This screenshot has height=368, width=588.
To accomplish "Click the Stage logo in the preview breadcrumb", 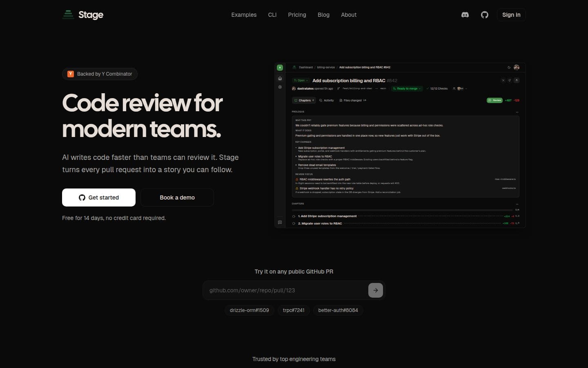I will (x=294, y=67).
